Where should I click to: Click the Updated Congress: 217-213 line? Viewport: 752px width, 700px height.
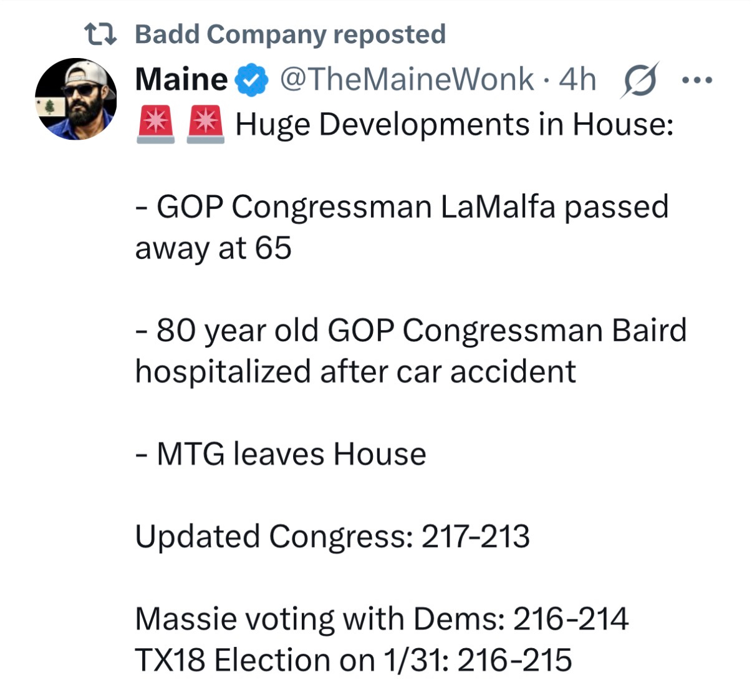[332, 537]
